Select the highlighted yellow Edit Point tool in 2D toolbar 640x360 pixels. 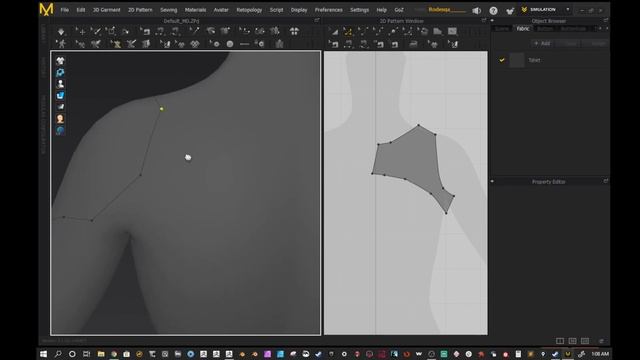click(348, 31)
